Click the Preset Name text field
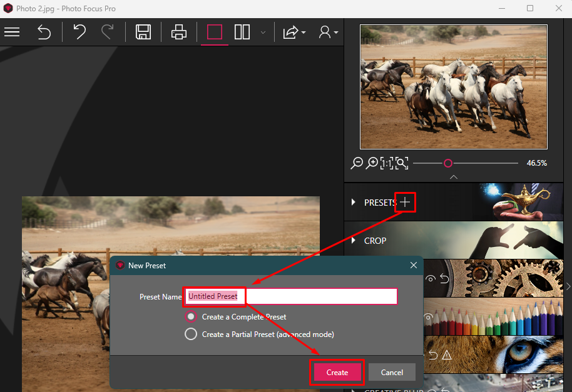The height and width of the screenshot is (392, 572). (291, 296)
